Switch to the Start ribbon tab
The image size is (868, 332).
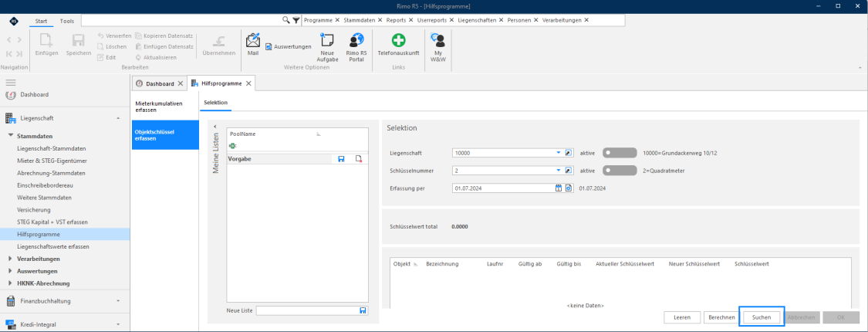click(41, 21)
